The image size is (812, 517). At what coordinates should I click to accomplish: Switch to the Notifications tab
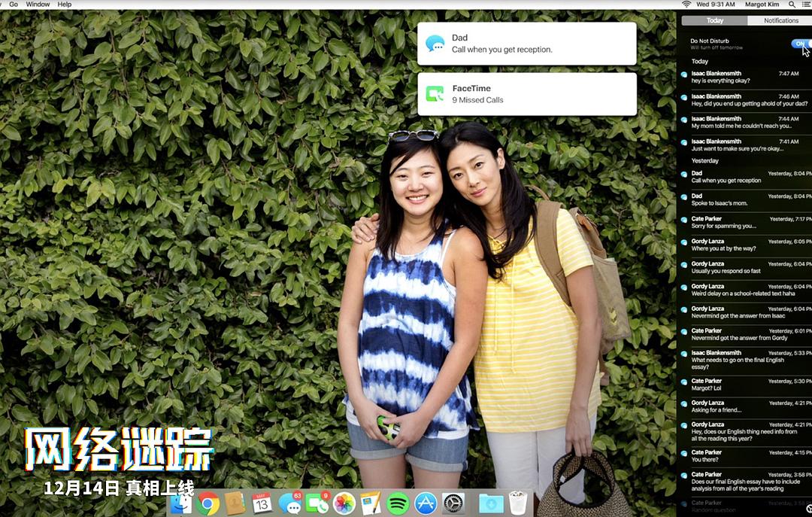click(x=780, y=21)
